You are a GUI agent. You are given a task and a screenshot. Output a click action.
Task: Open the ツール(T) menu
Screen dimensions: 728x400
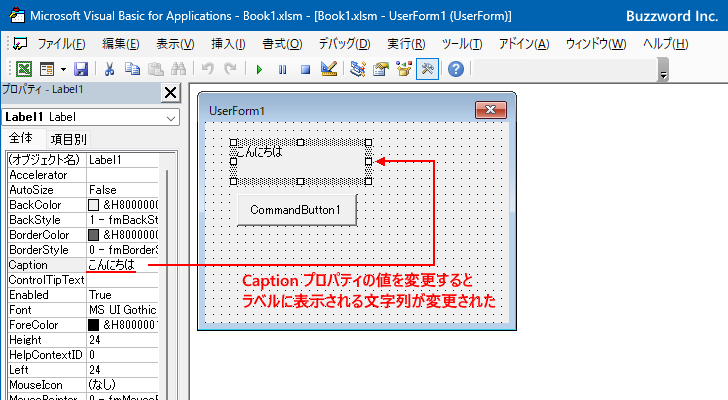(x=462, y=44)
